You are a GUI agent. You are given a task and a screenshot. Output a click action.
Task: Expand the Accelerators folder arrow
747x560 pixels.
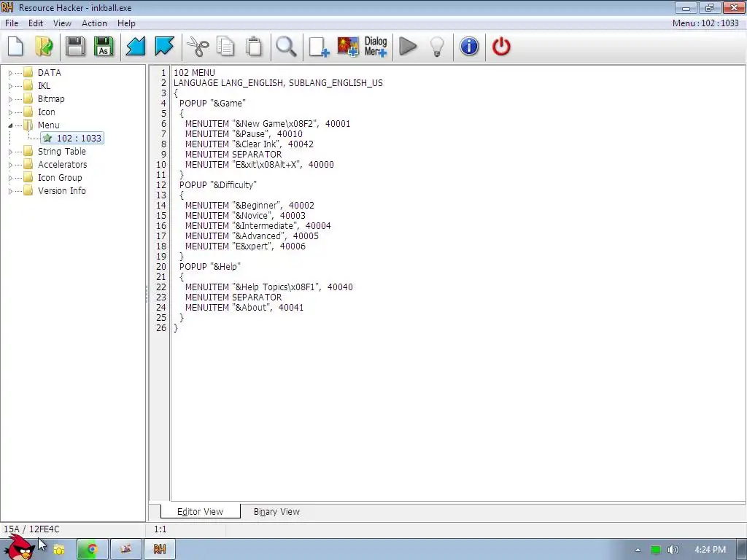pyautogui.click(x=10, y=165)
